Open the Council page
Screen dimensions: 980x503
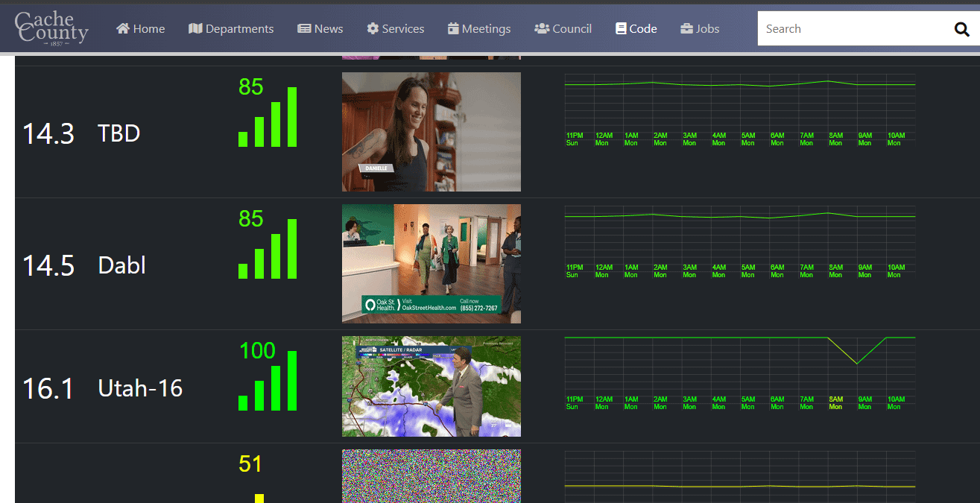tap(563, 28)
